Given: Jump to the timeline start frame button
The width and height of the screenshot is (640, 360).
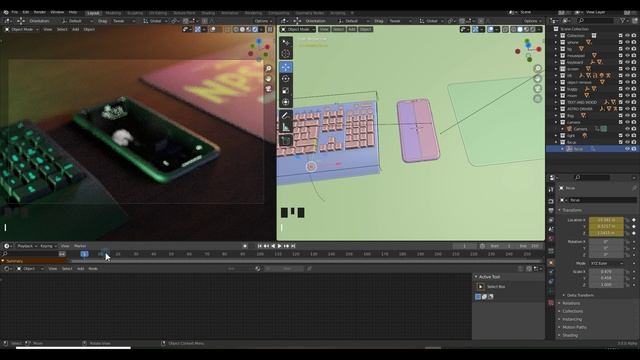Looking at the screenshot, I should pyautogui.click(x=259, y=246).
